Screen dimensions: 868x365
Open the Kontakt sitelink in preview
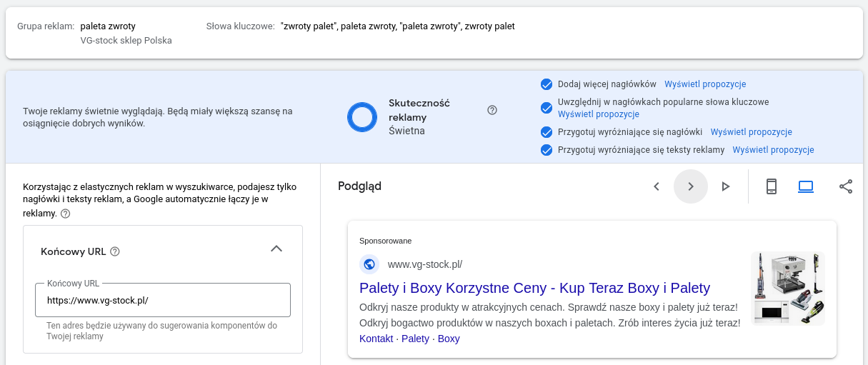376,339
